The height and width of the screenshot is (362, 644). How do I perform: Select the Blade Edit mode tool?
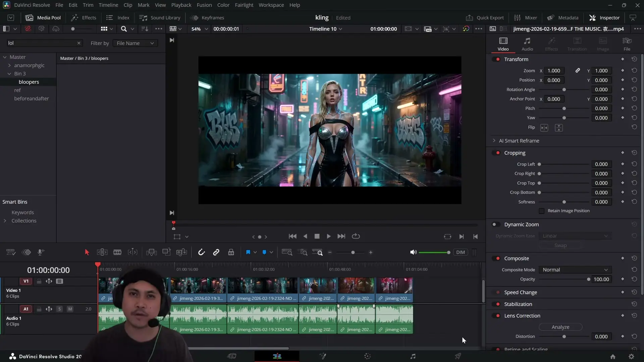tap(117, 252)
